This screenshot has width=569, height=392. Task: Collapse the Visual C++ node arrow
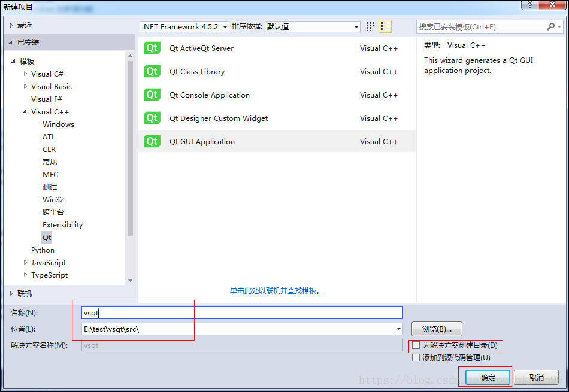coord(25,112)
